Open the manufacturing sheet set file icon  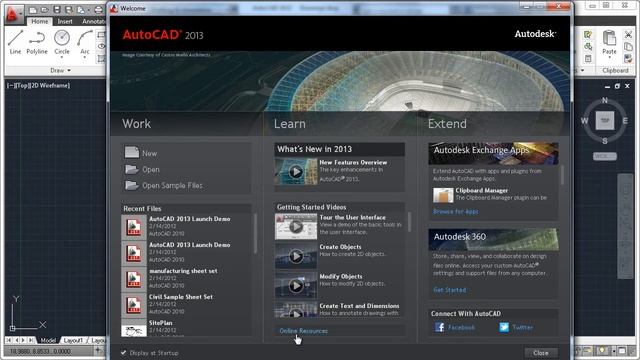pyautogui.click(x=134, y=279)
